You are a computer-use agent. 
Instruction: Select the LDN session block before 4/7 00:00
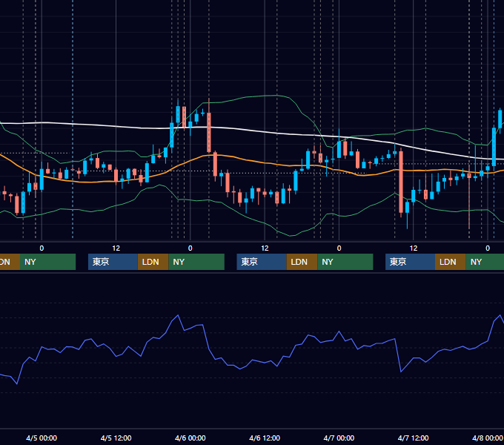click(302, 262)
